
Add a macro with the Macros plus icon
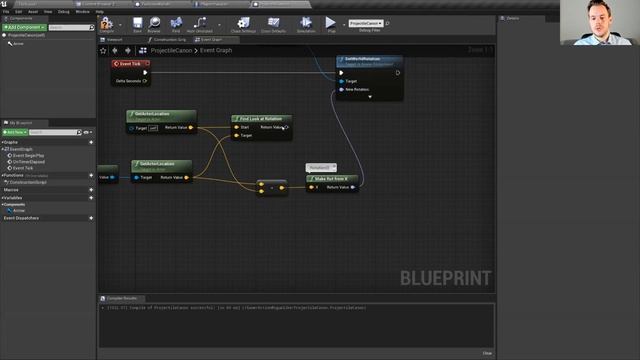pos(91,190)
